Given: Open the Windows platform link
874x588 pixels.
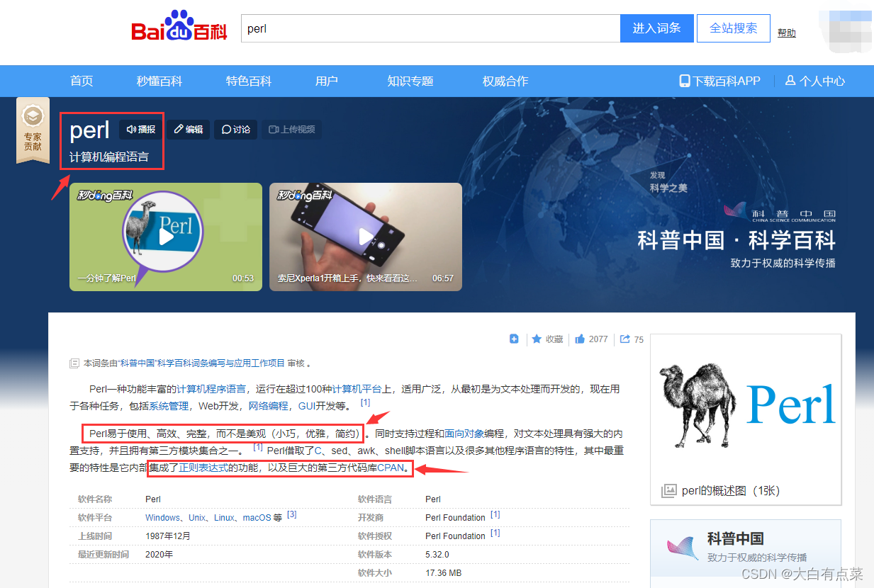Looking at the screenshot, I should pyautogui.click(x=163, y=518).
